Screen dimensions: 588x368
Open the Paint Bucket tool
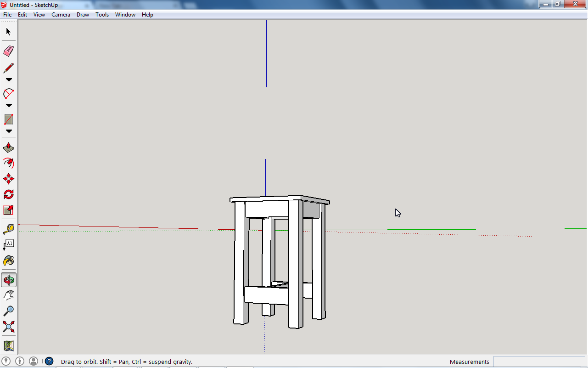8,260
